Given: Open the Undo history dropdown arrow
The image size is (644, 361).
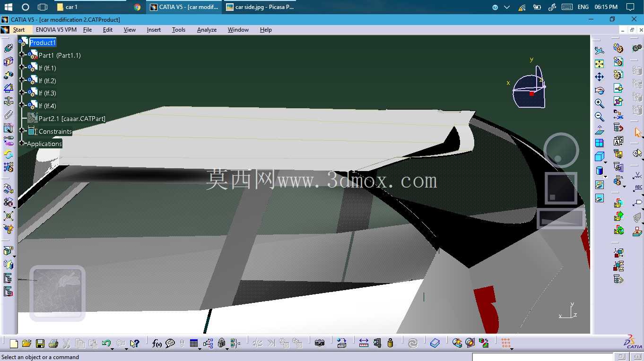Looking at the screenshot, I should coord(113,349).
